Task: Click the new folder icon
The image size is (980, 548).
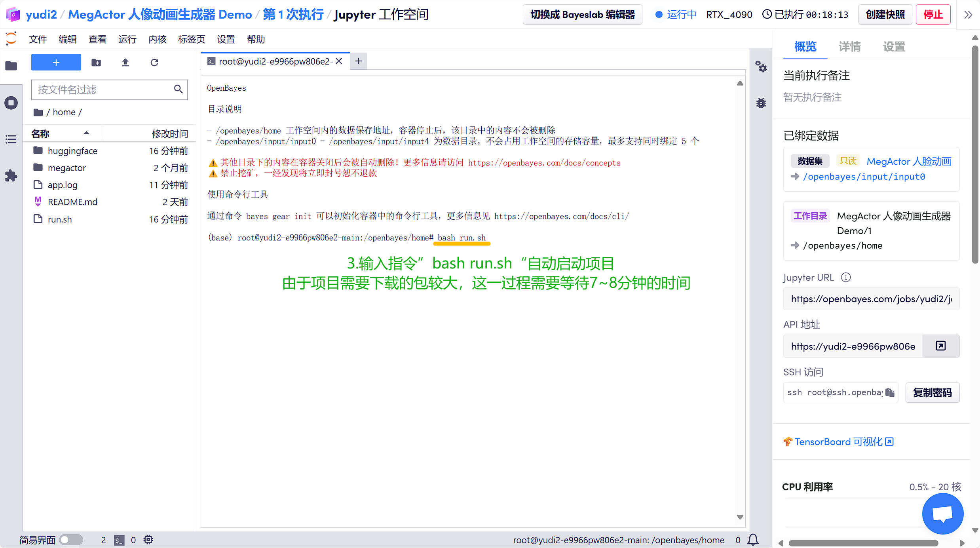Action: click(x=96, y=63)
